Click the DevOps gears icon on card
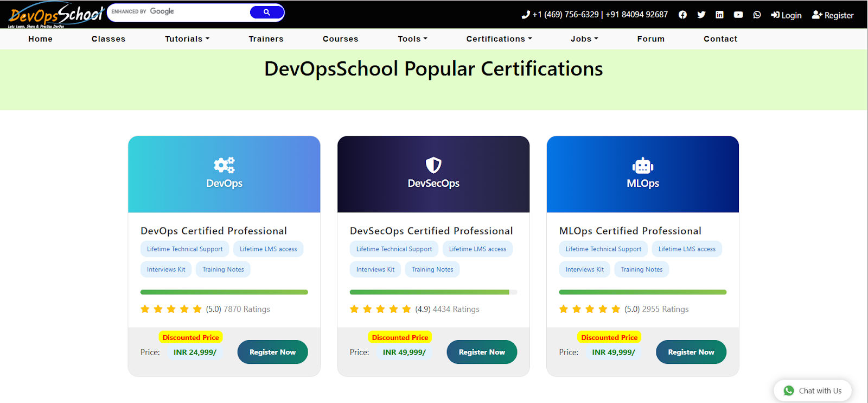 pyautogui.click(x=224, y=165)
